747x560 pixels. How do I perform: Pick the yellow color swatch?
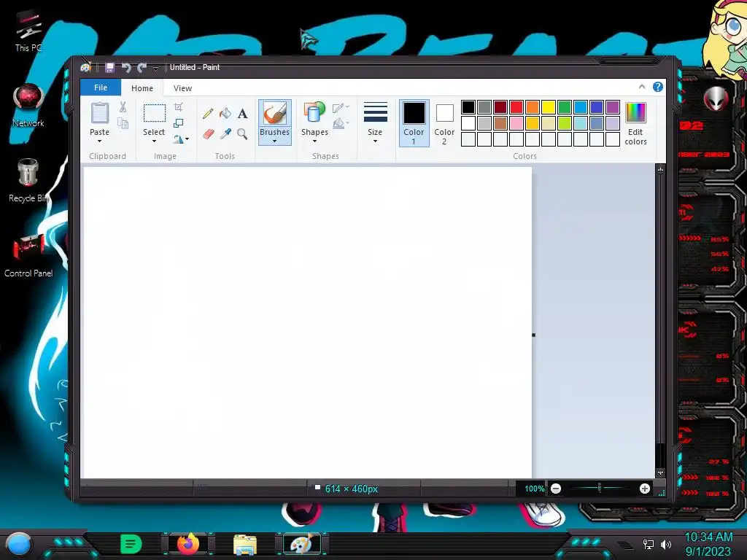pyautogui.click(x=549, y=107)
